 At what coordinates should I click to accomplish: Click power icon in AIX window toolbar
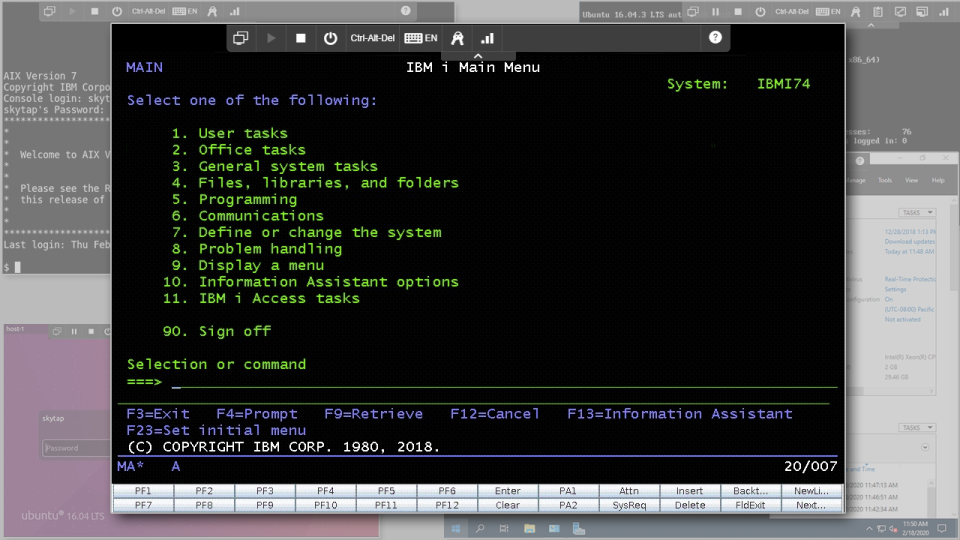pos(117,11)
